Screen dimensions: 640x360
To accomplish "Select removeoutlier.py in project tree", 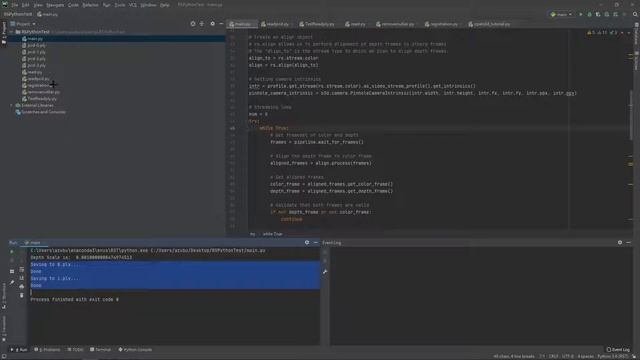I will 41,92.
